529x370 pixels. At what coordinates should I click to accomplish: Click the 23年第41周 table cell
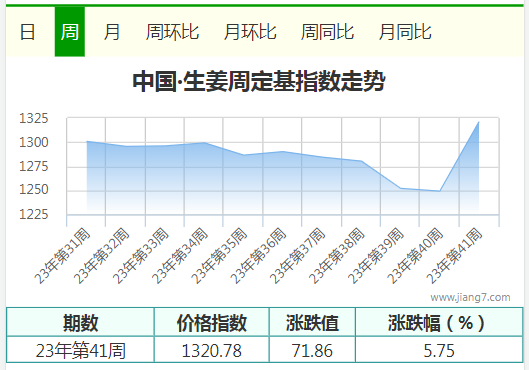pyautogui.click(x=80, y=350)
